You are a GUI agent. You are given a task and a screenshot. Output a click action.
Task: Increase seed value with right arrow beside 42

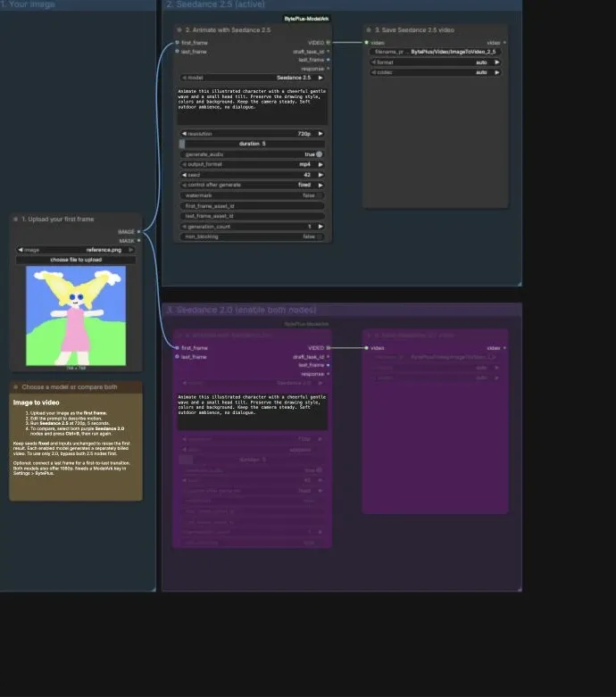click(x=320, y=175)
